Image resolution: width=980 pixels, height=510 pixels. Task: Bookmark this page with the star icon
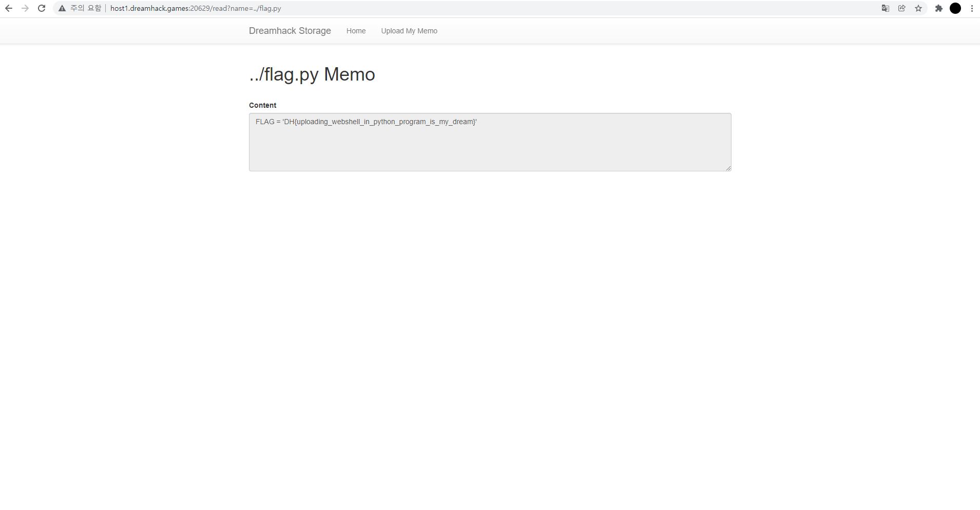click(x=918, y=8)
